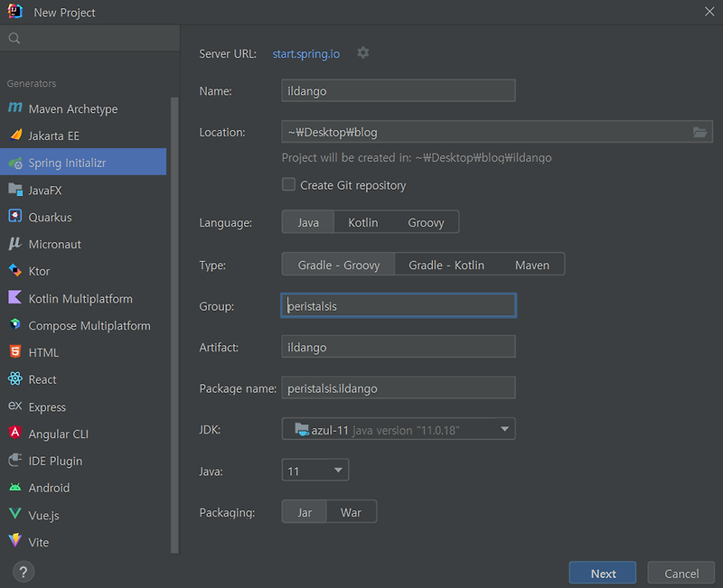Click the Next button
Screen dimensions: 723x588
click(602, 572)
